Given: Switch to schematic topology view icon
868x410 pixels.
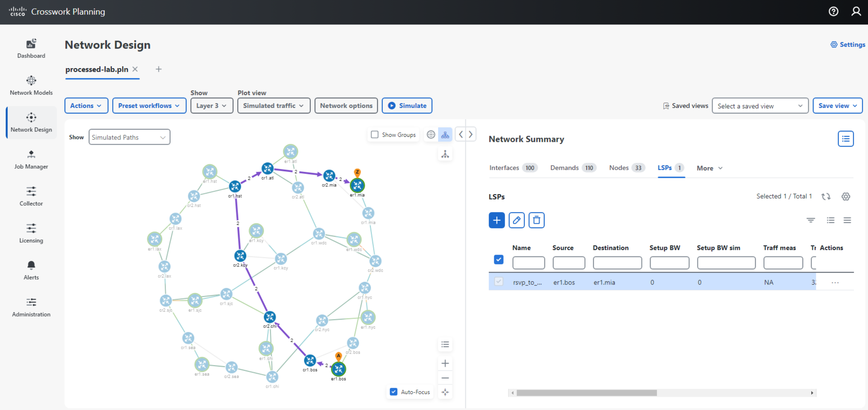Looking at the screenshot, I should tap(445, 135).
